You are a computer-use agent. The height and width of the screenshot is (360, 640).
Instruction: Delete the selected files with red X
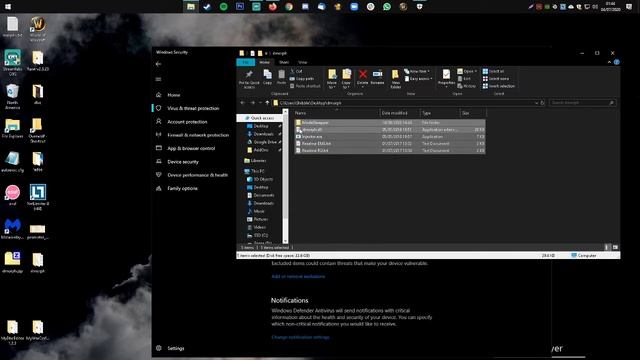pos(362,77)
